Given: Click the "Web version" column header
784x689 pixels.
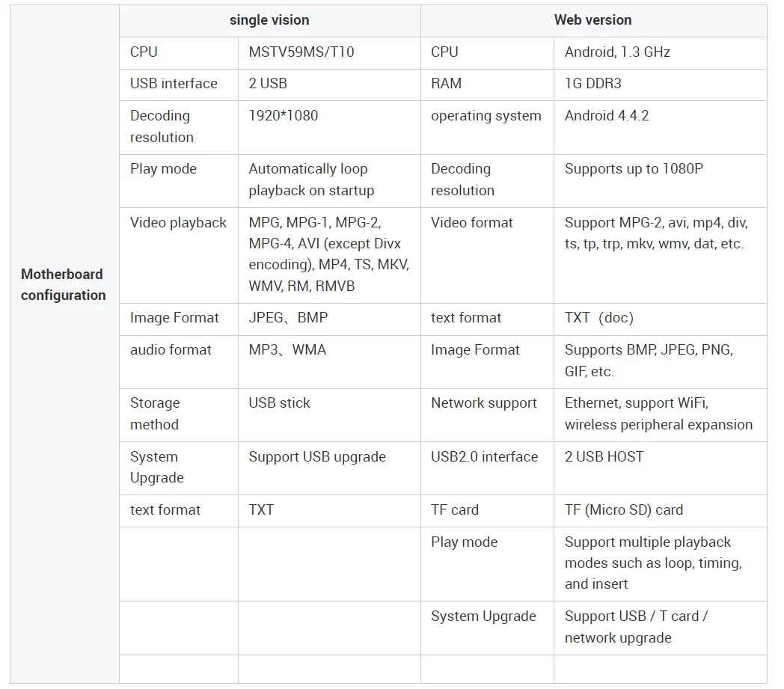Looking at the screenshot, I should pos(592,20).
